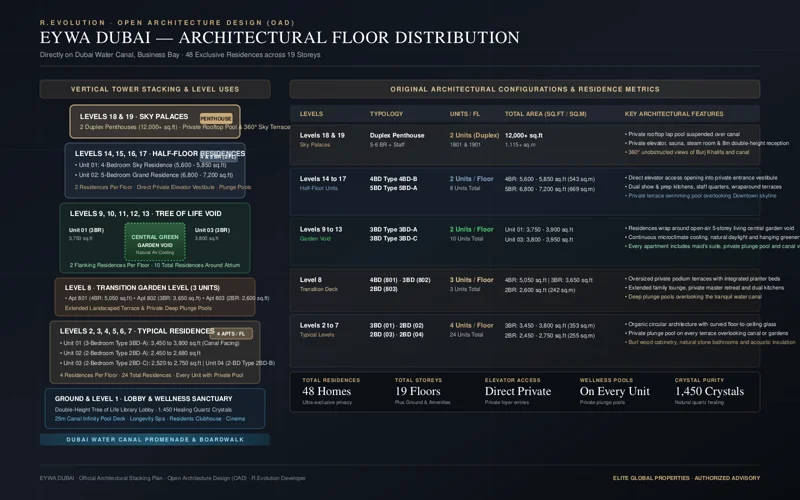This screenshot has height=500, width=800.
Task: Click the "EYWA DUBAI — ARCHITECTURAL FLOOR DISTRIBUTION" title
Action: 280,38
